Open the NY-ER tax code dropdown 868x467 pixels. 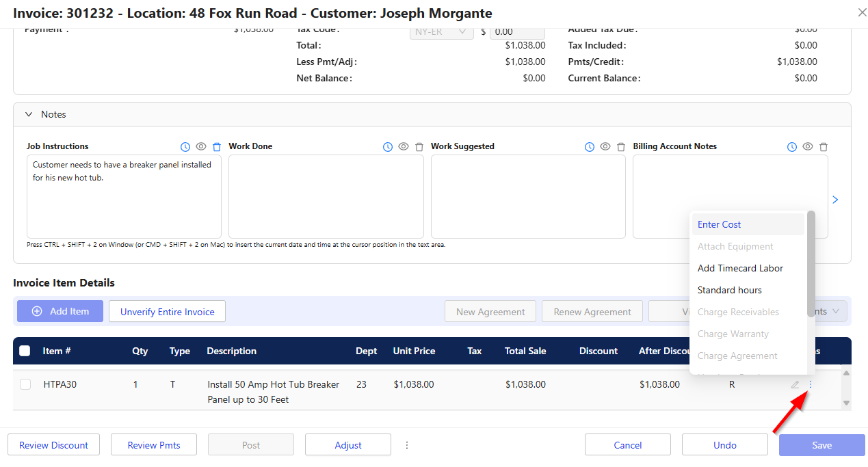441,31
